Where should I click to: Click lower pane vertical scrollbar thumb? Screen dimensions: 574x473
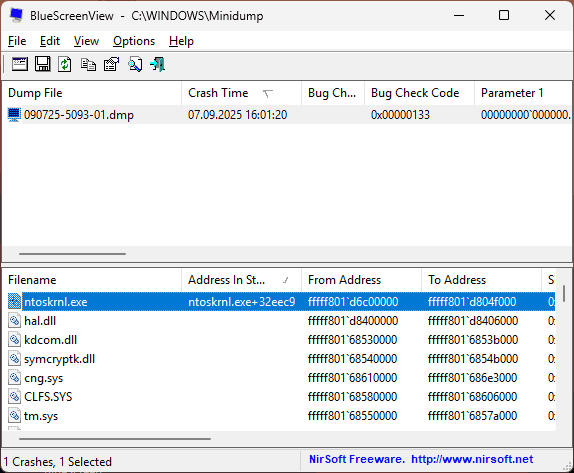[x=564, y=294]
